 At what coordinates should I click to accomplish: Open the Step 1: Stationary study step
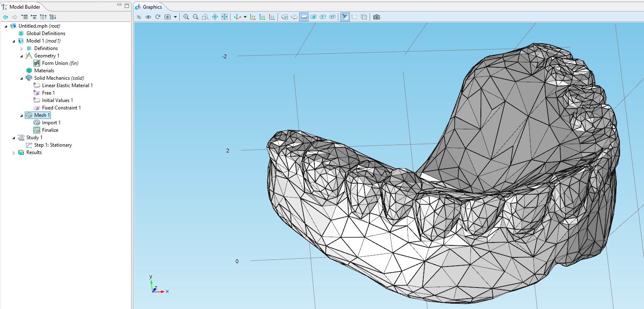tap(53, 145)
